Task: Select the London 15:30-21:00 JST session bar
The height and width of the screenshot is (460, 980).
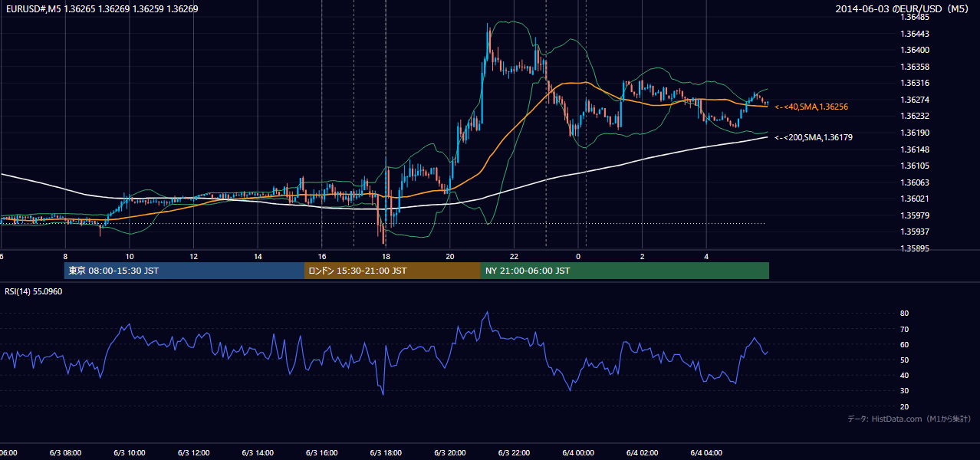Action: point(393,271)
